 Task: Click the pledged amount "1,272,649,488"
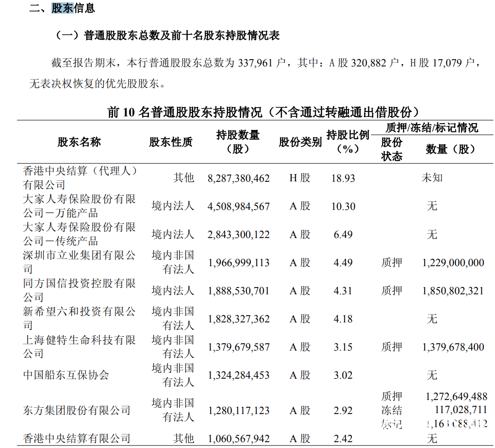(457, 397)
